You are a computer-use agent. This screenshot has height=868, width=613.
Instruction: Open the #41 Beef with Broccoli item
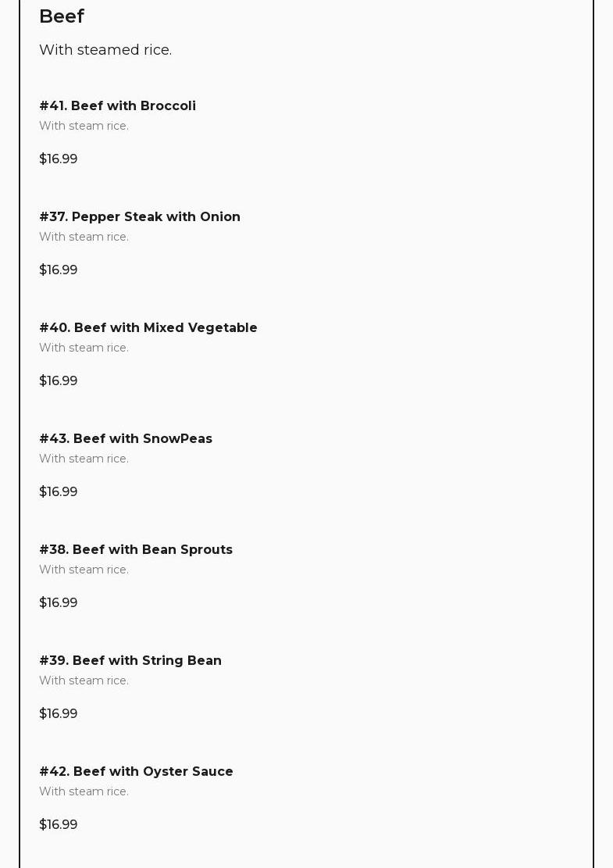(117, 105)
